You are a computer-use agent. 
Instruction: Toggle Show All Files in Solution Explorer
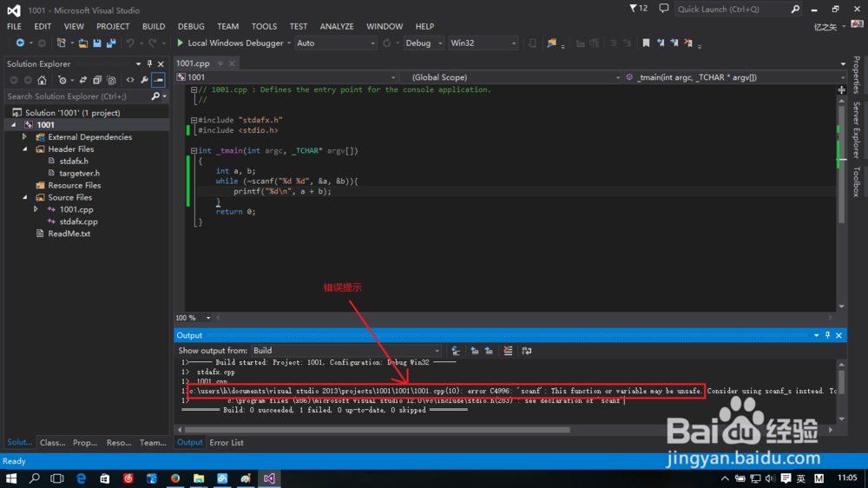tap(111, 80)
